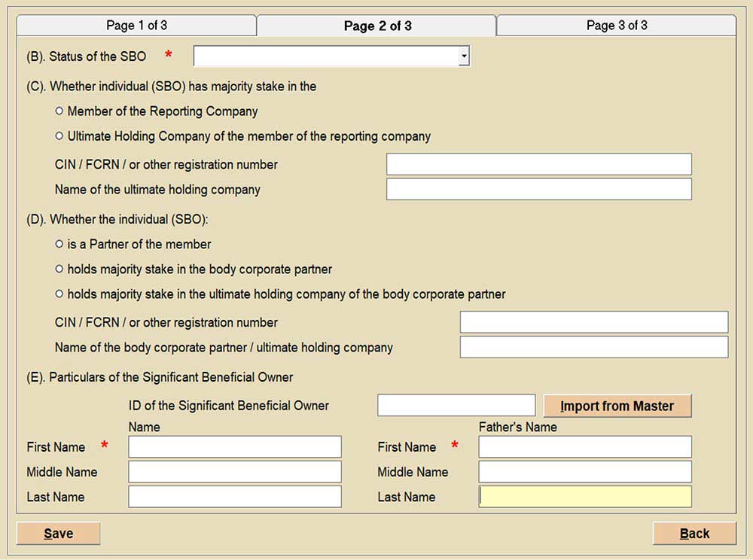This screenshot has width=753, height=560.
Task: Click the SBO First Name input
Action: pyautogui.click(x=234, y=447)
